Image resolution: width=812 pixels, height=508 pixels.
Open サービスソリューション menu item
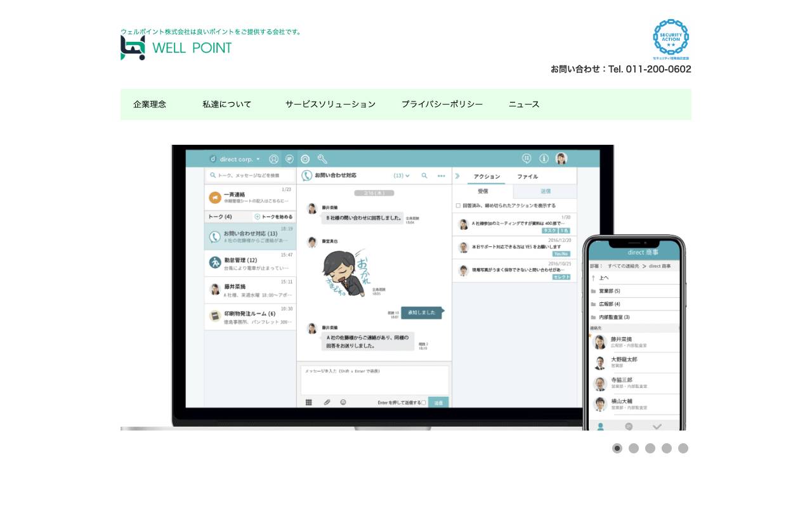pyautogui.click(x=331, y=104)
